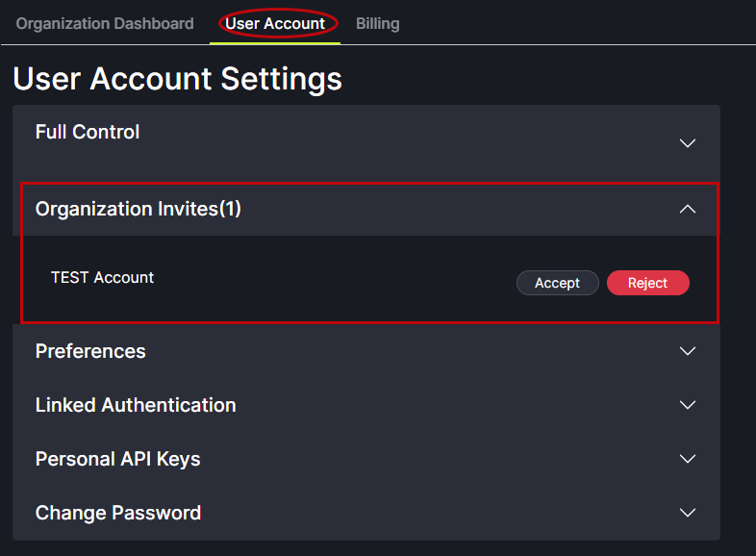Switch to the Billing tab
Screen dimensions: 756x556
tap(377, 23)
